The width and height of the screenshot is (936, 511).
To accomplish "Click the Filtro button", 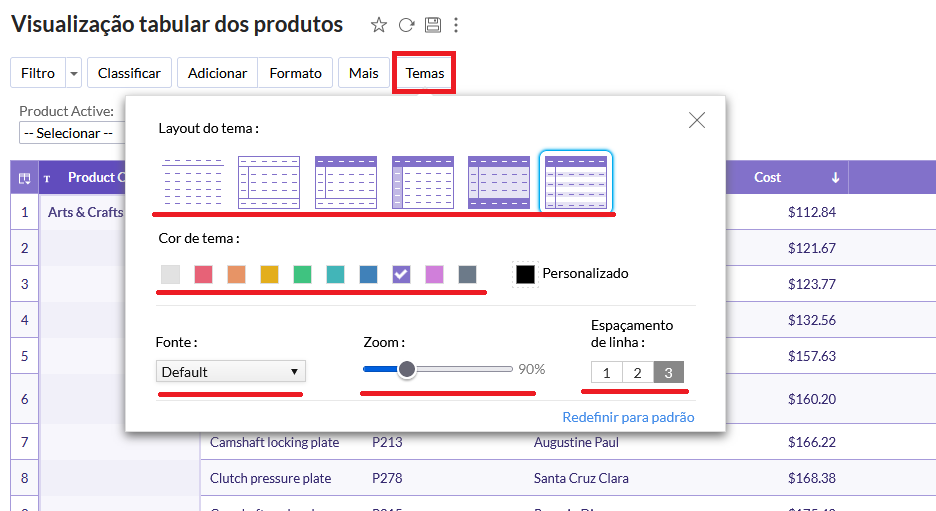I will point(38,73).
